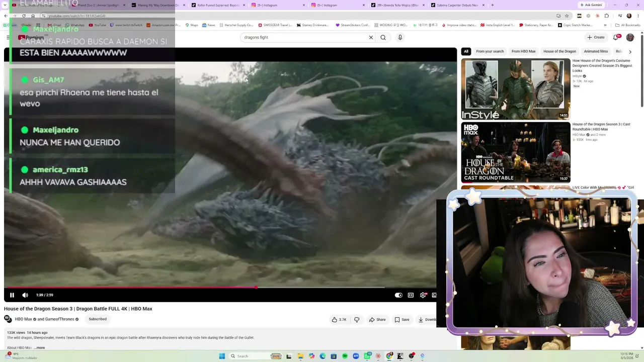Run search with the magnifier button
Screen dimensions: 644x362
(x=383, y=37)
